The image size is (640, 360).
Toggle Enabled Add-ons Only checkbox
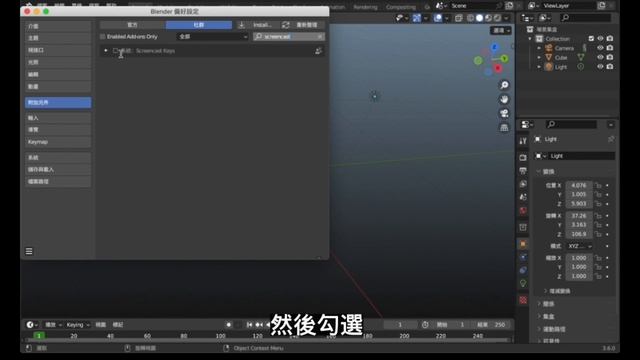(103, 37)
